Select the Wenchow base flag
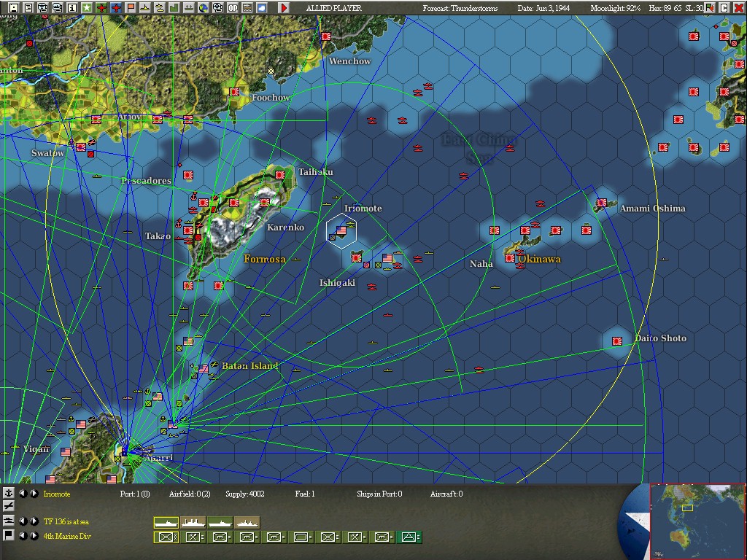This screenshot has width=747, height=560. coord(326,36)
